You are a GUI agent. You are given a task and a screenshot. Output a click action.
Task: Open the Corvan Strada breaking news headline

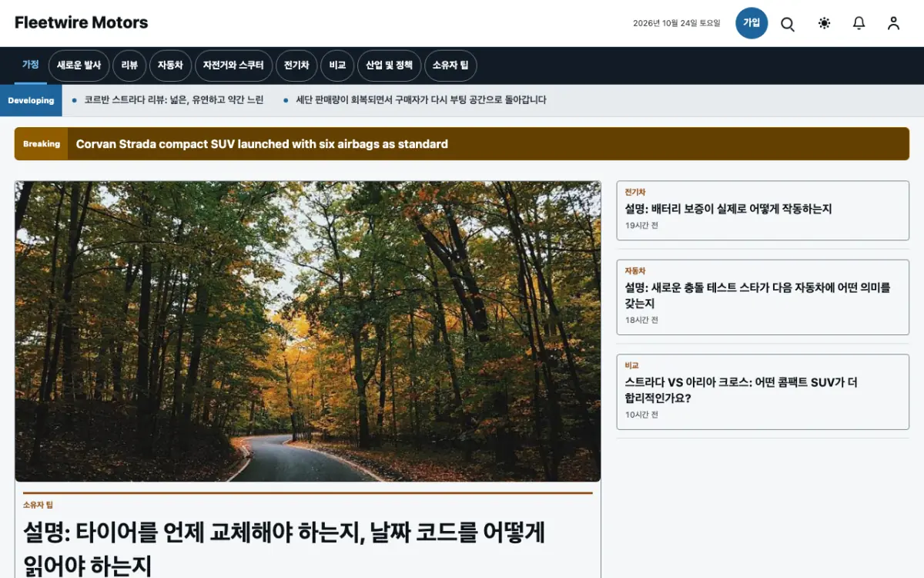(x=262, y=144)
